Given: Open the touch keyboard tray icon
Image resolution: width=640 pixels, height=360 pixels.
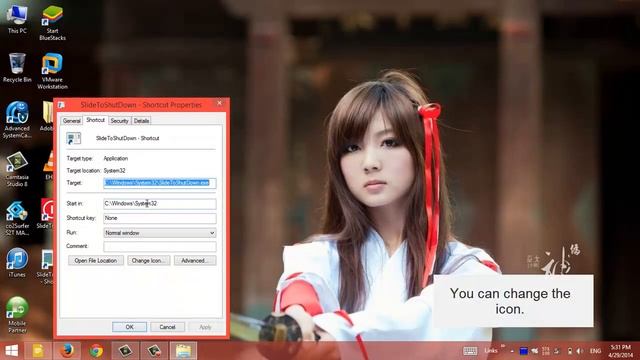Looking at the screenshot, I should point(470,351).
